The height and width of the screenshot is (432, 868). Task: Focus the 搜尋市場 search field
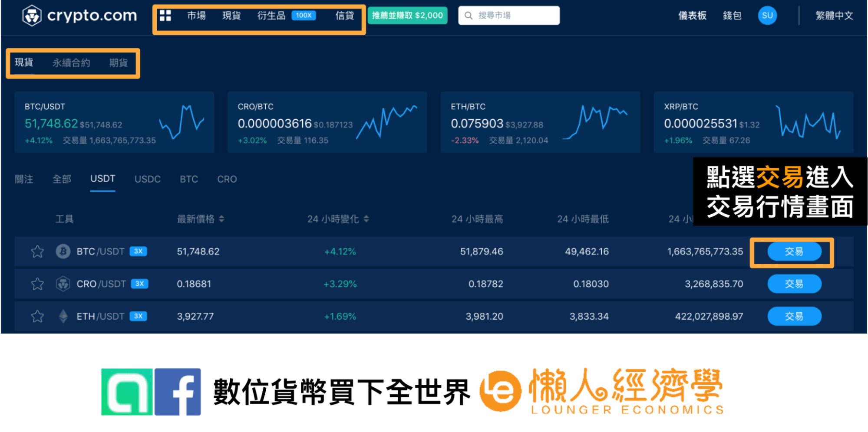tap(509, 16)
